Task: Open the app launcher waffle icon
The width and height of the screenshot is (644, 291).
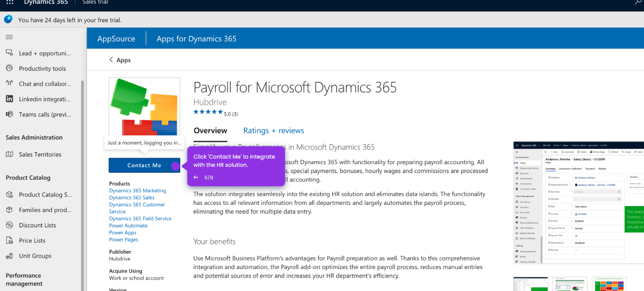Action: click(x=10, y=2)
